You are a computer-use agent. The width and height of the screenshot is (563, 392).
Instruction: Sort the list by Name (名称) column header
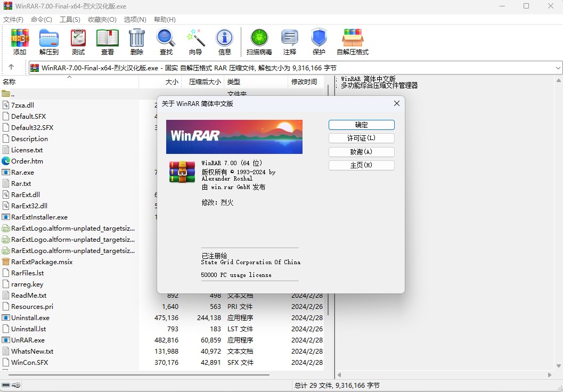pos(10,81)
